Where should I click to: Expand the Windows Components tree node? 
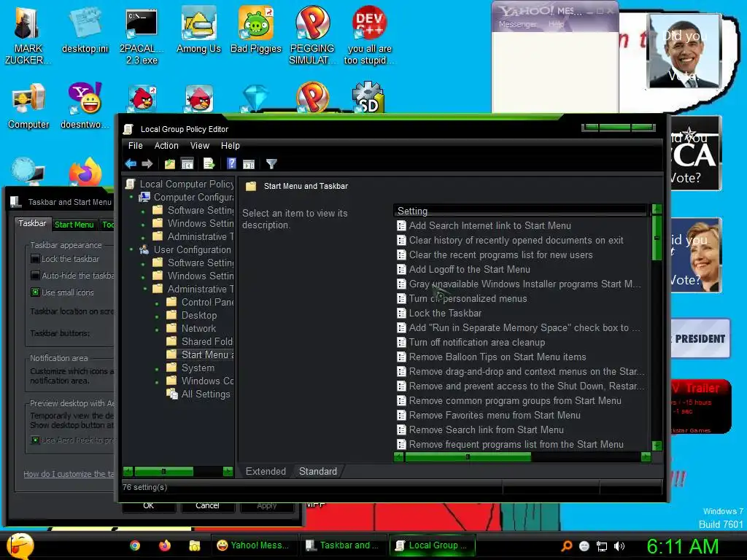[x=158, y=381]
